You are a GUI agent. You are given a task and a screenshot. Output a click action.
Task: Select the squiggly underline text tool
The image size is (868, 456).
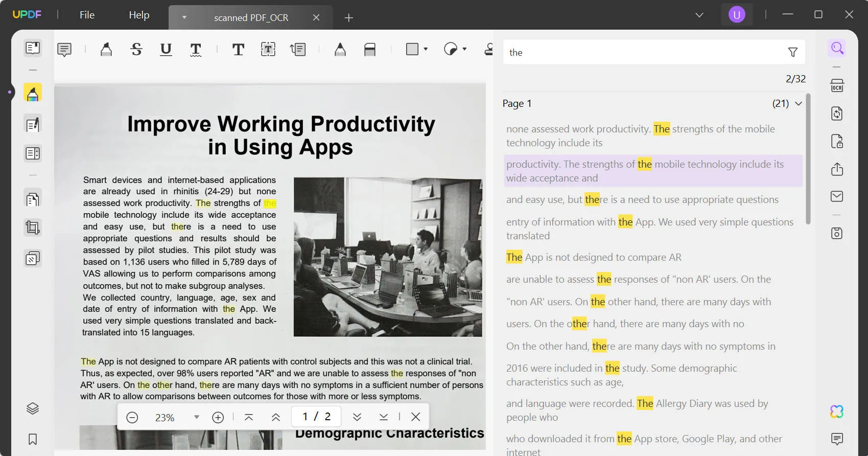(196, 50)
